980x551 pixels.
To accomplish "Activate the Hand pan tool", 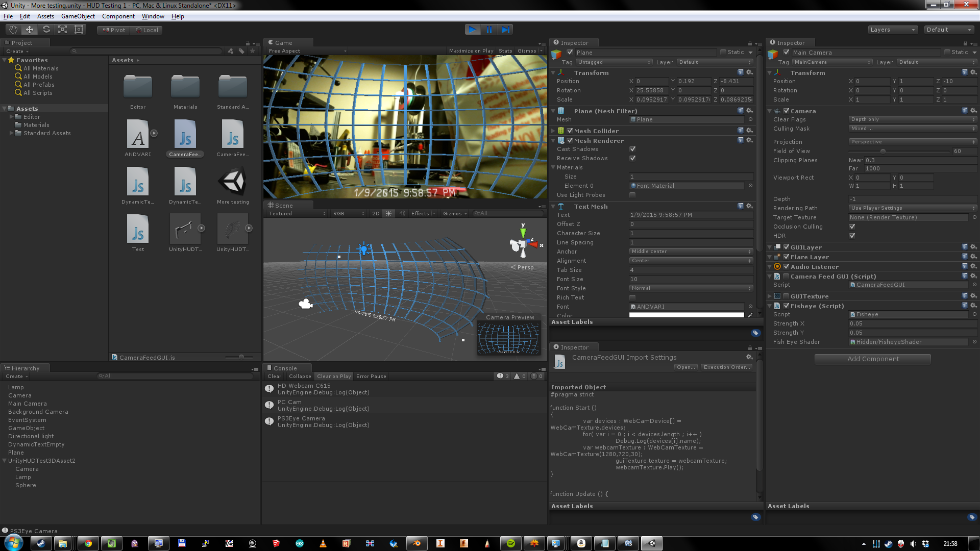I will pos(13,29).
